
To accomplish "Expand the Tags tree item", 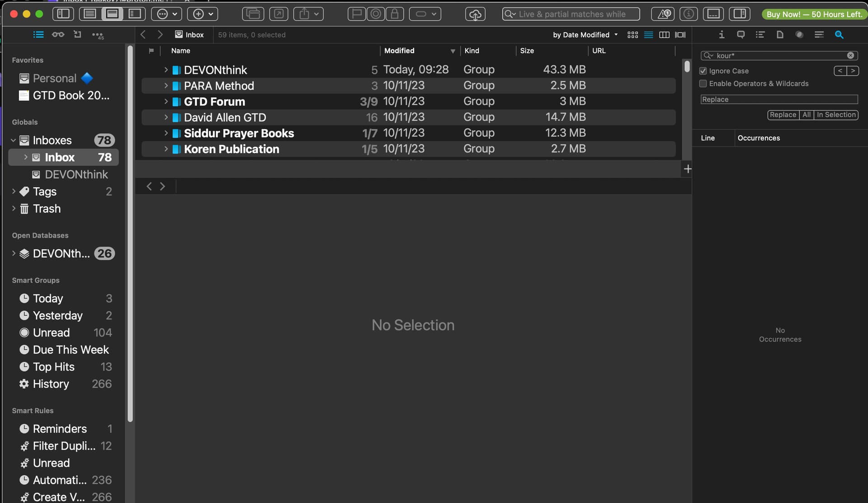I will pos(14,191).
